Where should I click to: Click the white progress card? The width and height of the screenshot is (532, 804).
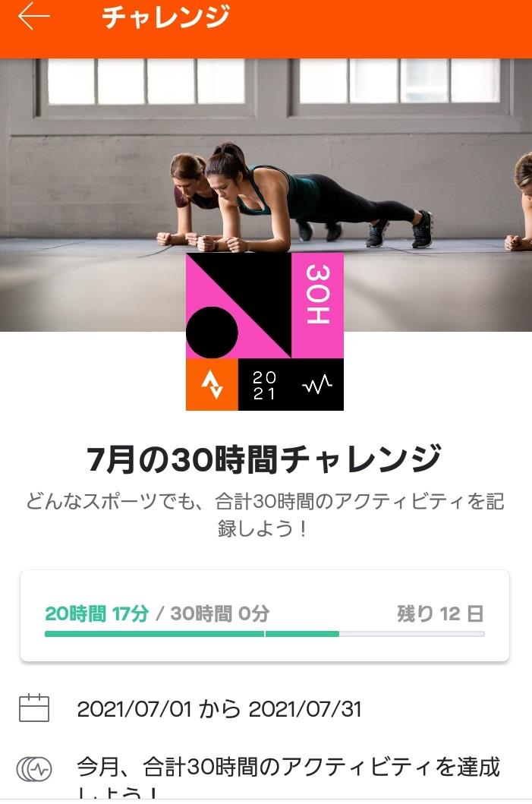[x=264, y=615]
